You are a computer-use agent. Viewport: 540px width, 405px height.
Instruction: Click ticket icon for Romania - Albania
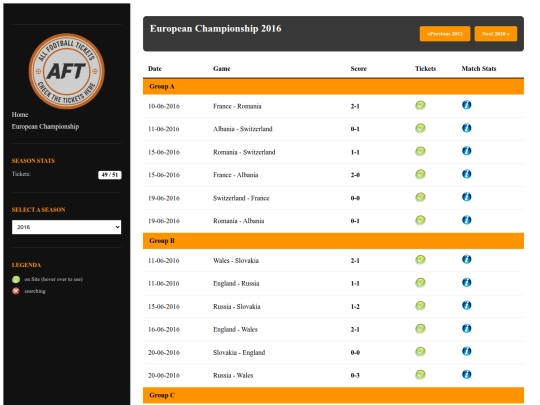coord(420,220)
